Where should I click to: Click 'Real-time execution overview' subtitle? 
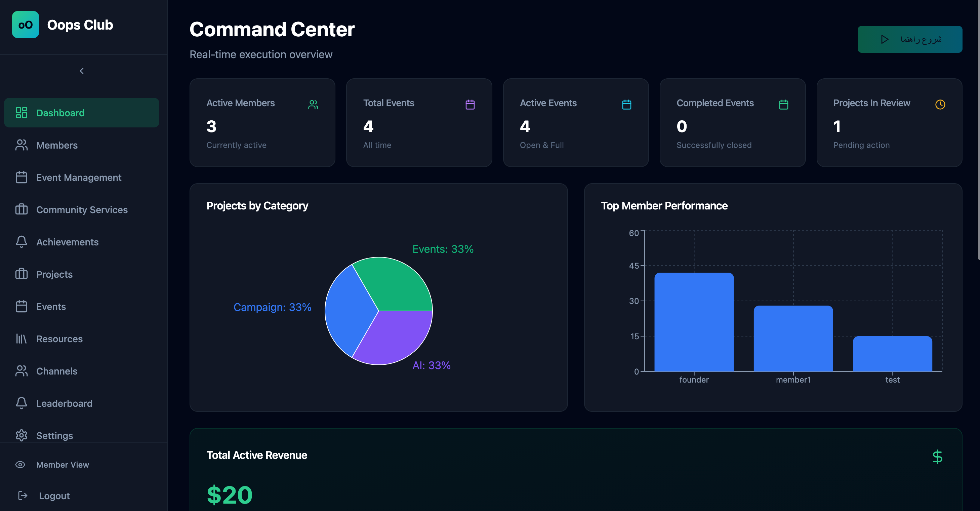[x=261, y=54]
